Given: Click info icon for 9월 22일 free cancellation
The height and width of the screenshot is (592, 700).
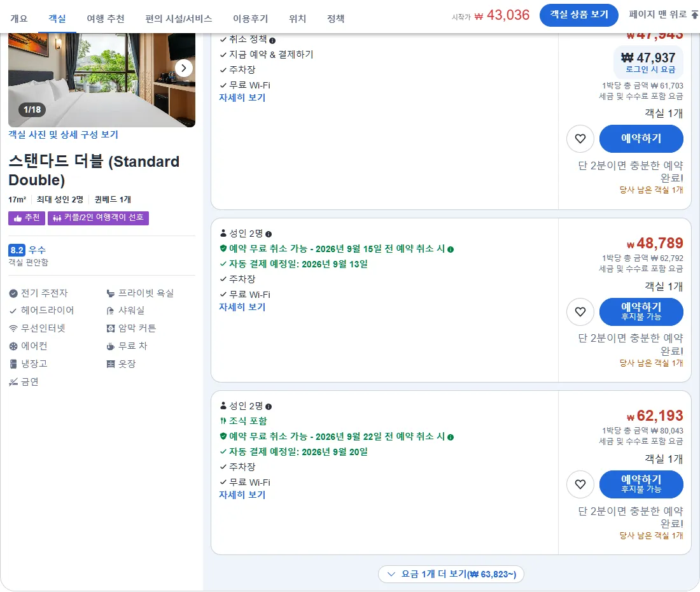Looking at the screenshot, I should click(451, 437).
